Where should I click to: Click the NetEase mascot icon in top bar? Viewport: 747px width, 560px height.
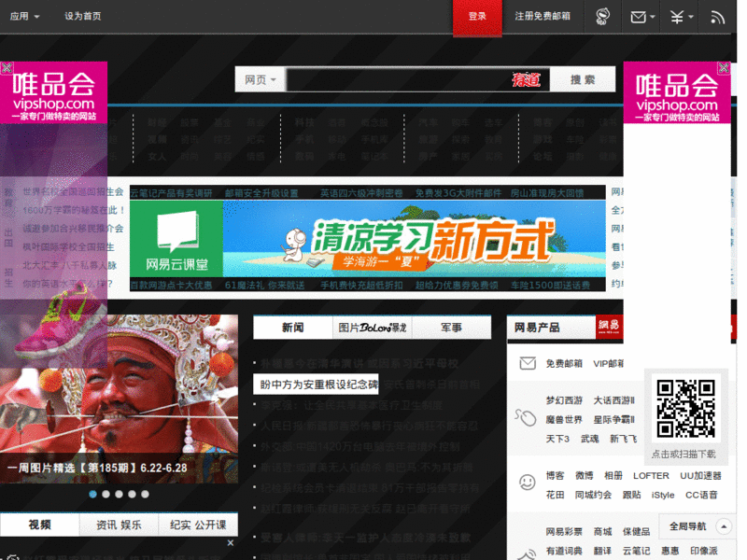click(x=602, y=17)
